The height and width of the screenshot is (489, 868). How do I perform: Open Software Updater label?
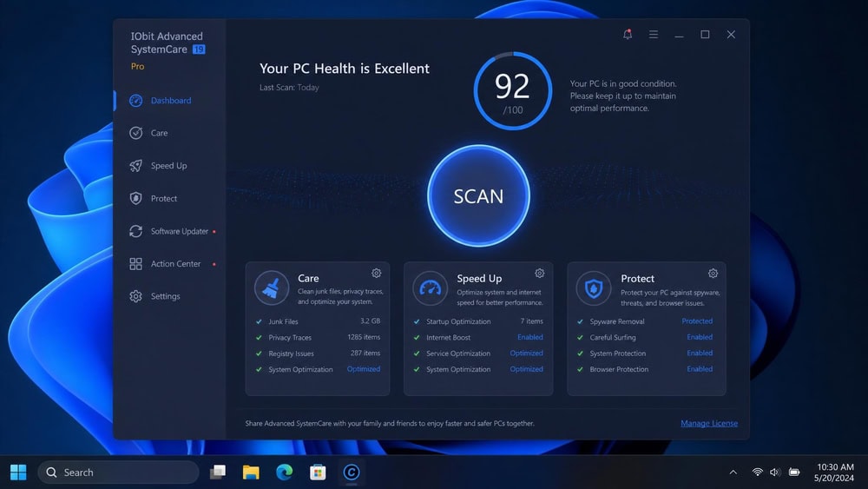click(180, 231)
